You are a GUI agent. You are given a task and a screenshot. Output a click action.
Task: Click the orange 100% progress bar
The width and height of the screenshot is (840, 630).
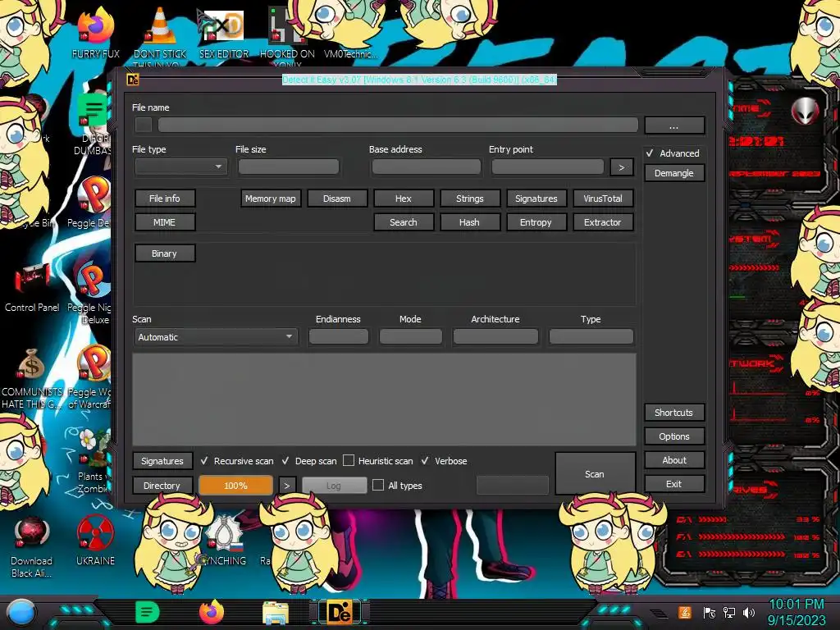click(x=235, y=486)
